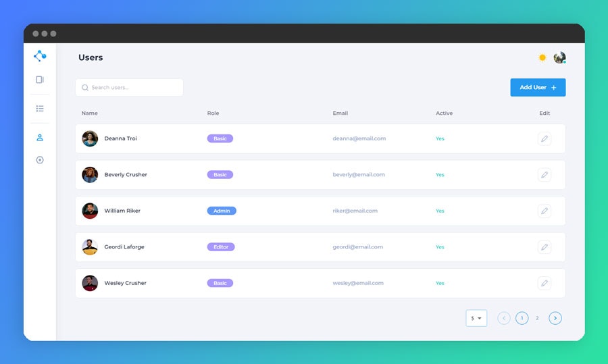This screenshot has width=608, height=364.
Task: Click the Basic badge for Deanna Troi
Action: tap(220, 138)
